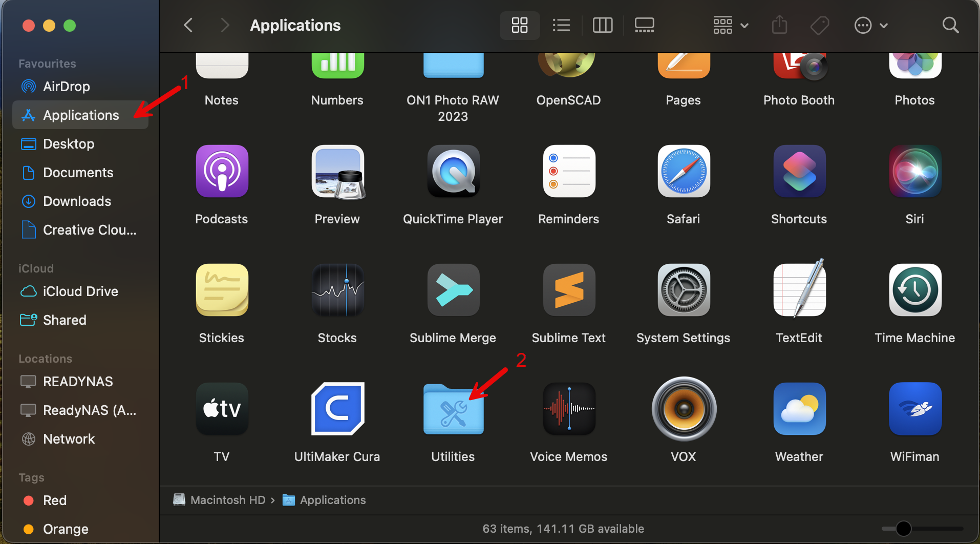Screen dimensions: 980x544
Task: Open AirDrop in the sidebar
Action: tap(80, 87)
